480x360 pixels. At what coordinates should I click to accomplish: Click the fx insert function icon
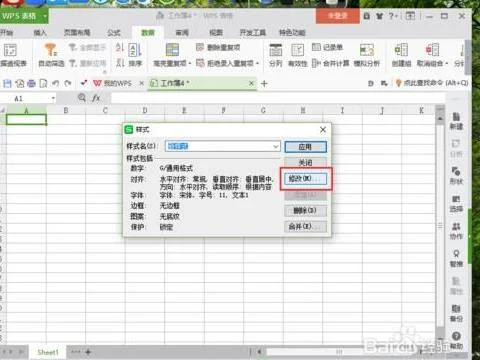coord(96,98)
